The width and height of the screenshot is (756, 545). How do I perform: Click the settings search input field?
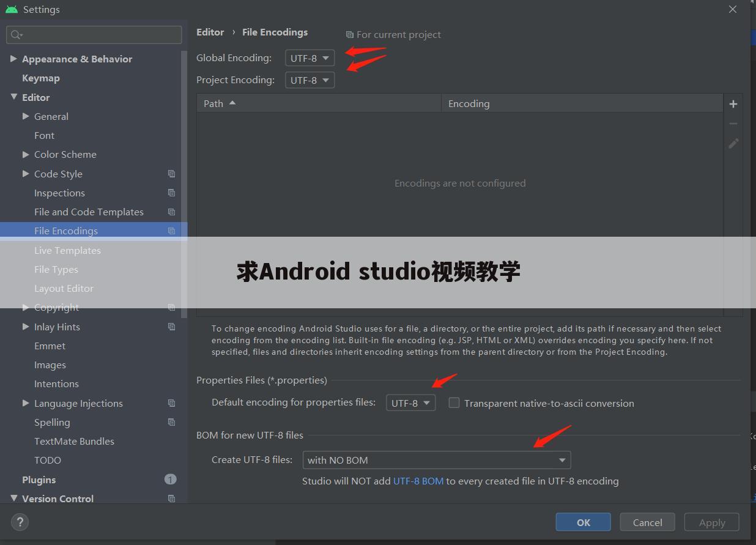(x=94, y=35)
